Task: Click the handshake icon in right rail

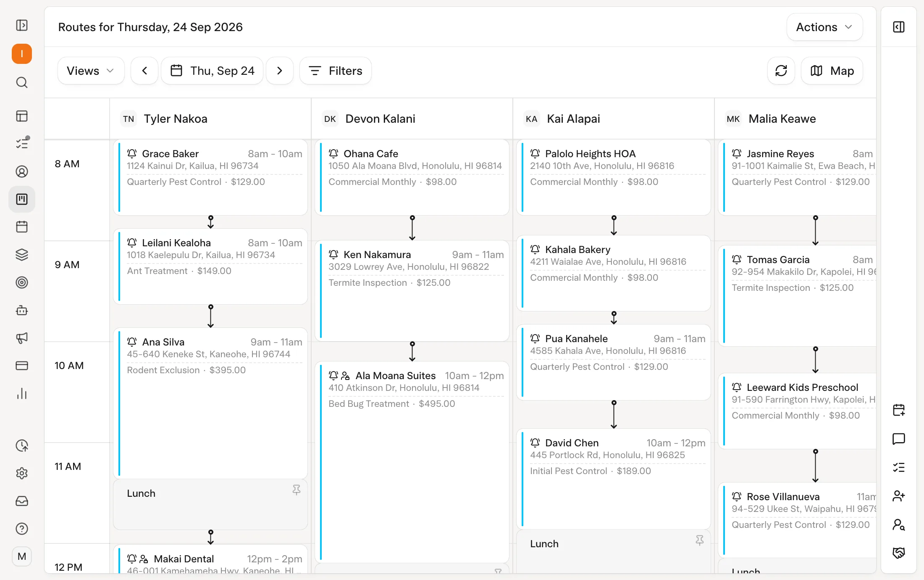Action: point(899,553)
